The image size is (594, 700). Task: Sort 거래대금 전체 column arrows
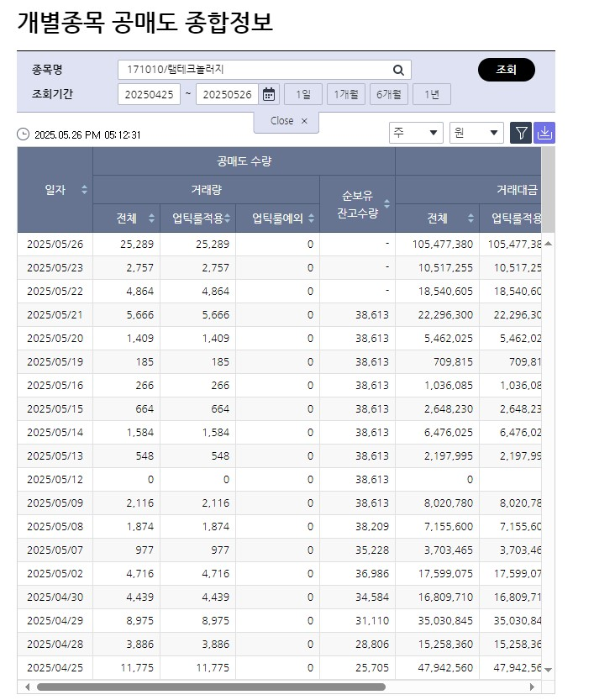470,218
